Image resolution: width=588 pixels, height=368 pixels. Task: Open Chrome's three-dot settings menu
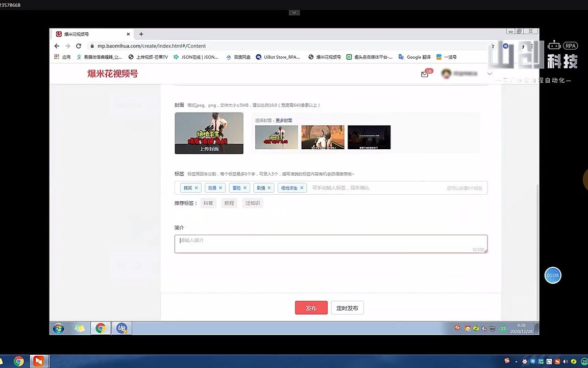click(x=532, y=46)
